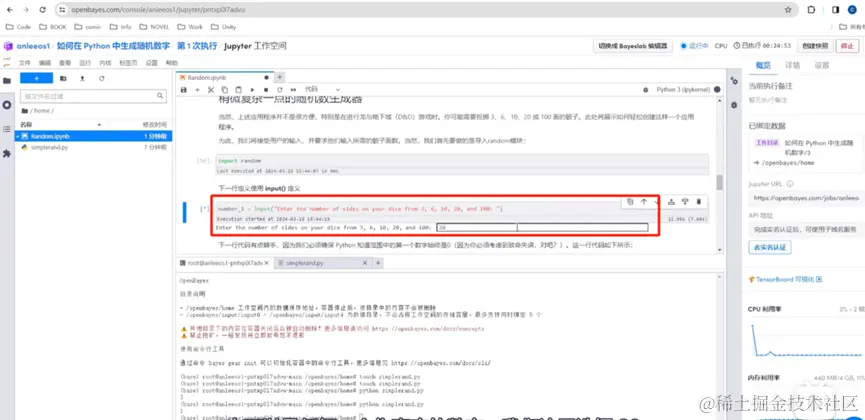
Task: Click the number_1 input code cell
Action: coord(462,209)
